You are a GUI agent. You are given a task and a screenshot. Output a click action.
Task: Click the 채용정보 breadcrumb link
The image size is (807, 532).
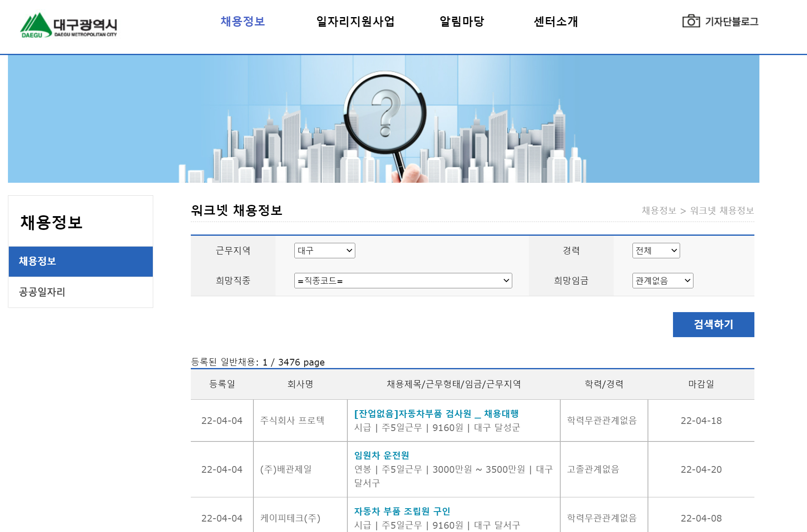coord(658,211)
